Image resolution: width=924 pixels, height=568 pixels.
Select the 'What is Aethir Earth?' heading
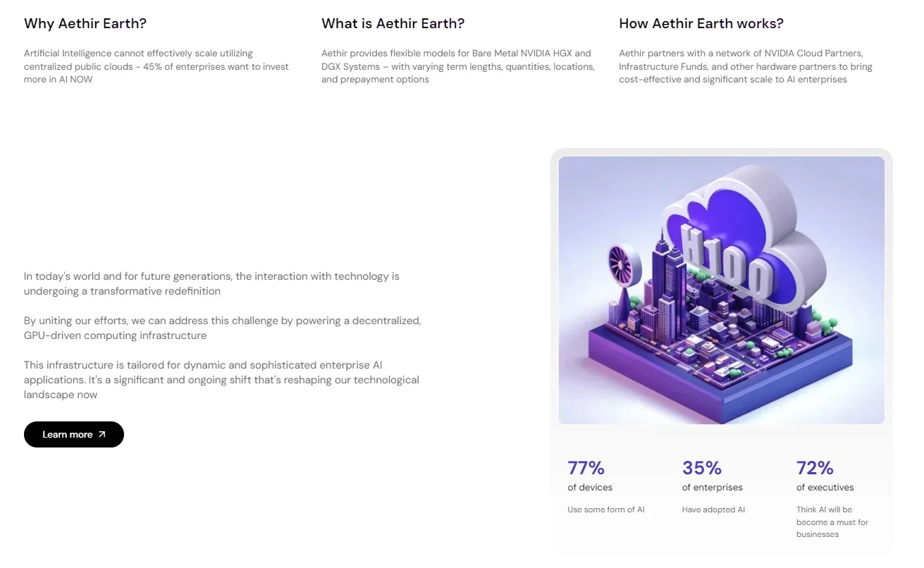[393, 23]
